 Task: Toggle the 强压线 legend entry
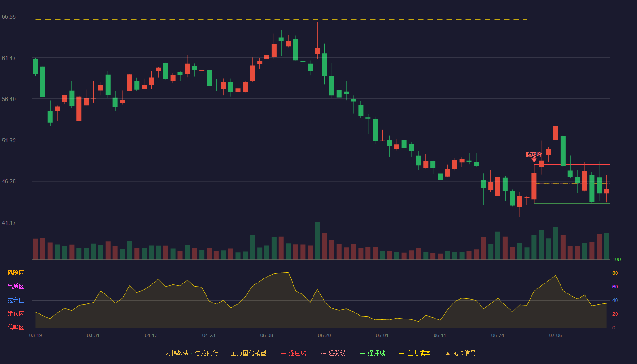point(293,353)
